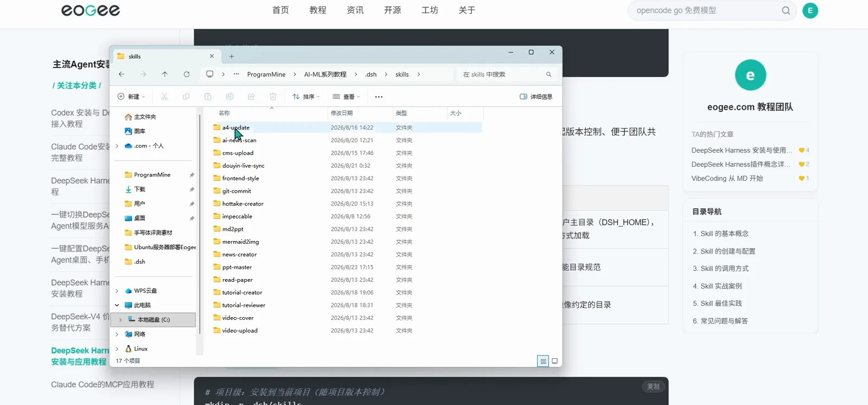The image size is (868, 405).
Task: Click the Delete trash icon in Explorer
Action: coord(273,97)
